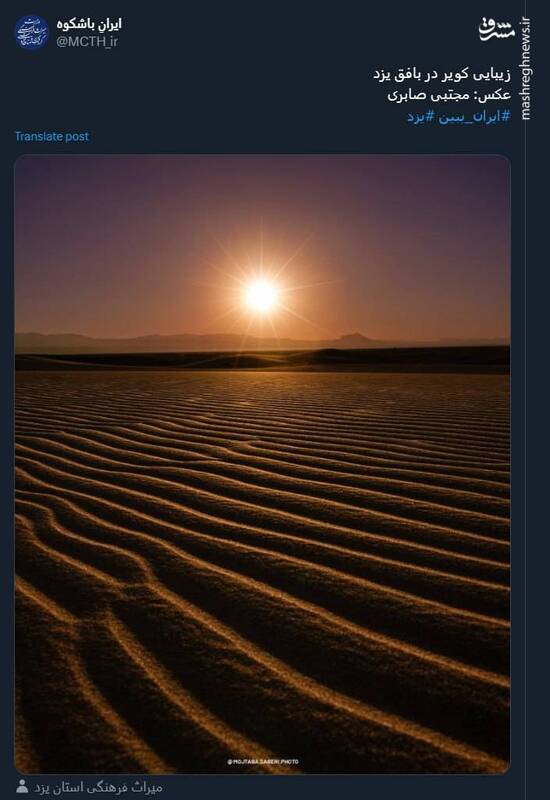550x800 pixels.
Task: Click the tweet text زیبایی کویر در بافق یزد
Action: 442,74
